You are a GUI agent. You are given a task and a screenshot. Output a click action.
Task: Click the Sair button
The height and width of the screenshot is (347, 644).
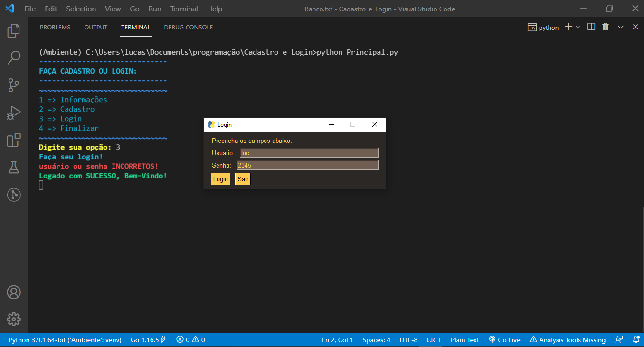point(242,179)
